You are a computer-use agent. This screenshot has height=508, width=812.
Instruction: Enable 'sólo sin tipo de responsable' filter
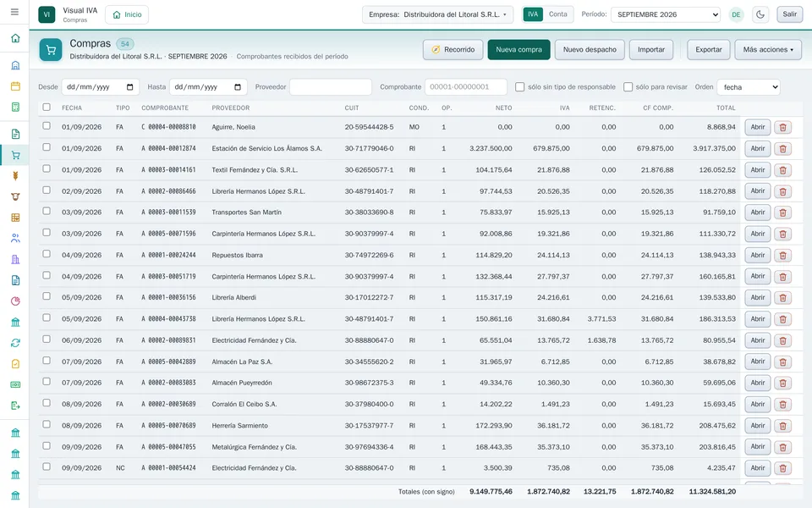(x=520, y=87)
